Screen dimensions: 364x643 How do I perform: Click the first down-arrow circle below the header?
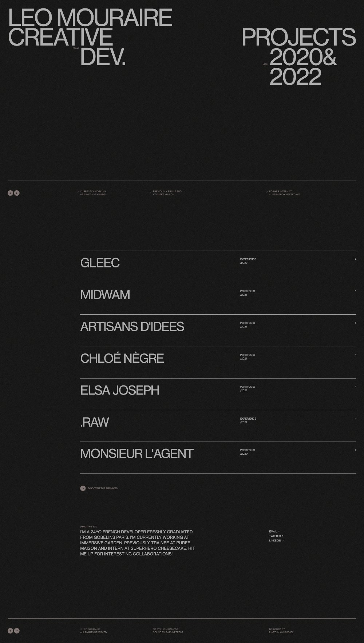10,193
